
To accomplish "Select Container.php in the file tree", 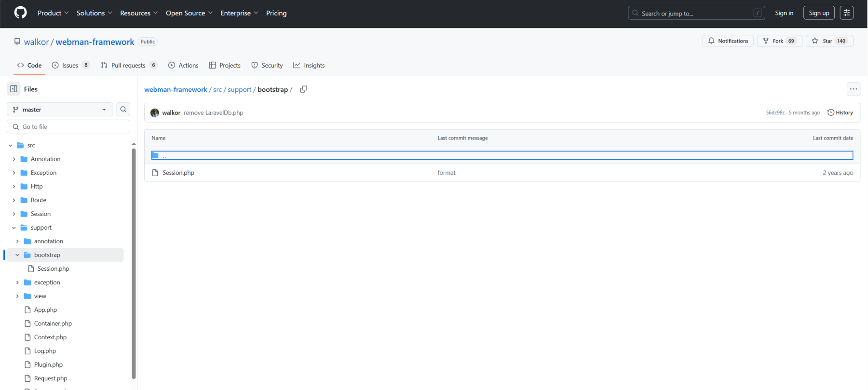I will pyautogui.click(x=53, y=324).
